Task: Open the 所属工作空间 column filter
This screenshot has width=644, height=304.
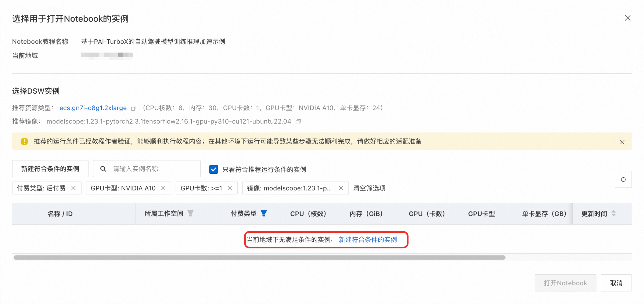Action: click(x=190, y=213)
